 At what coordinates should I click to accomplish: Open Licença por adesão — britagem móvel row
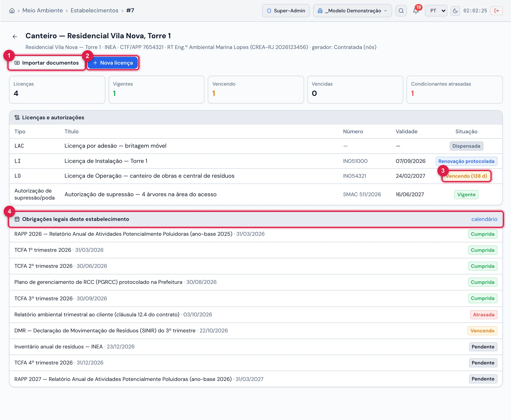coord(256,146)
